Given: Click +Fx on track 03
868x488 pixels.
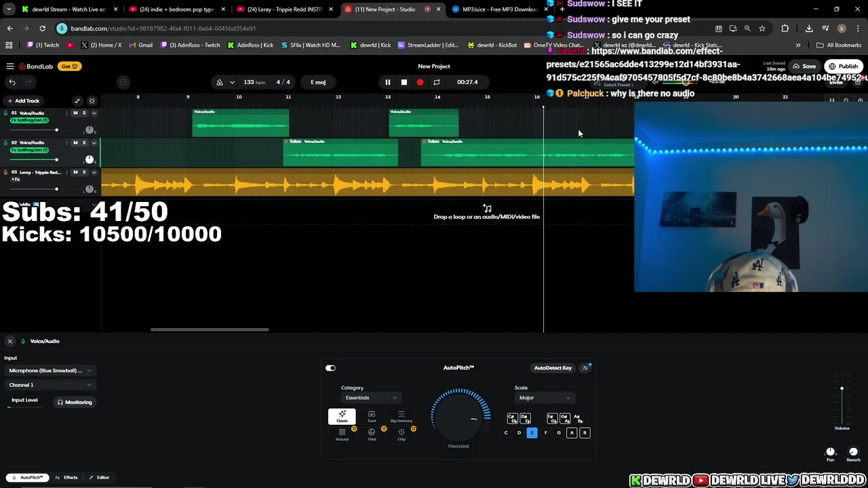Looking at the screenshot, I should pyautogui.click(x=16, y=180).
